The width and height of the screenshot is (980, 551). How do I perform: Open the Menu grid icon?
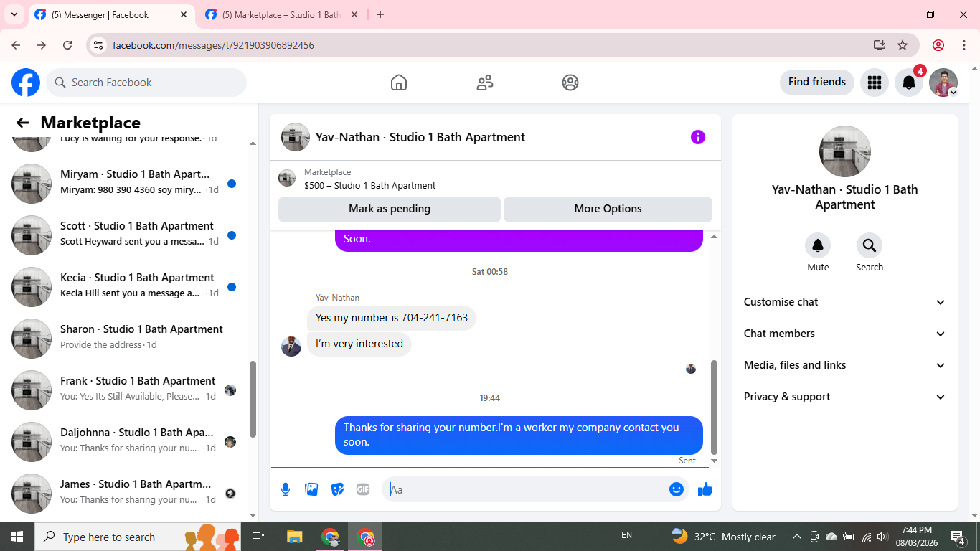(x=874, y=83)
